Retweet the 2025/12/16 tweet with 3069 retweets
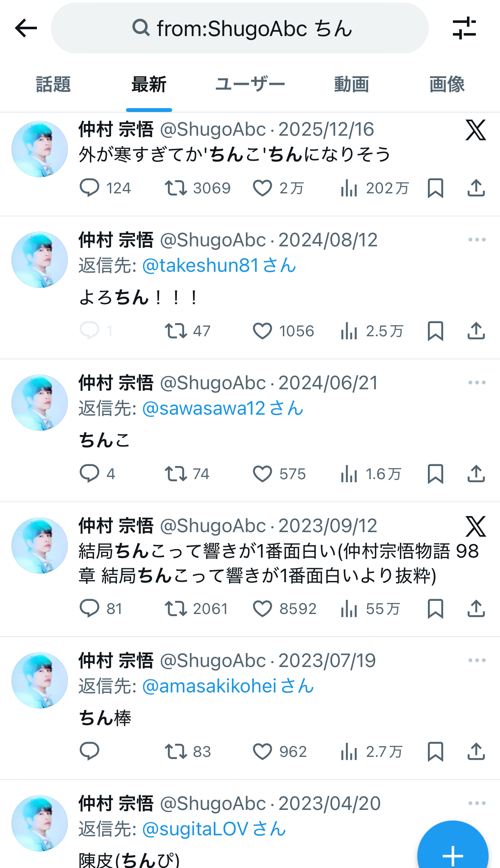 point(176,188)
